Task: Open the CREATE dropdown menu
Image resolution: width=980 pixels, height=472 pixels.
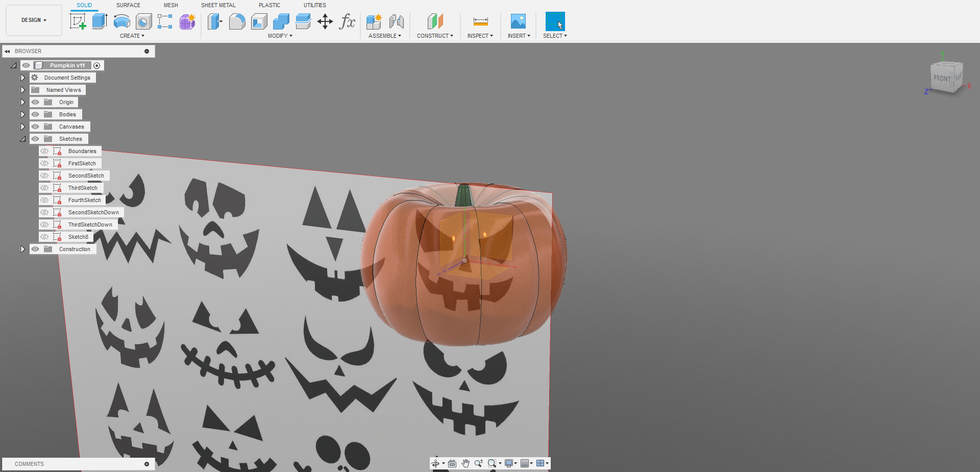Action: 132,36
